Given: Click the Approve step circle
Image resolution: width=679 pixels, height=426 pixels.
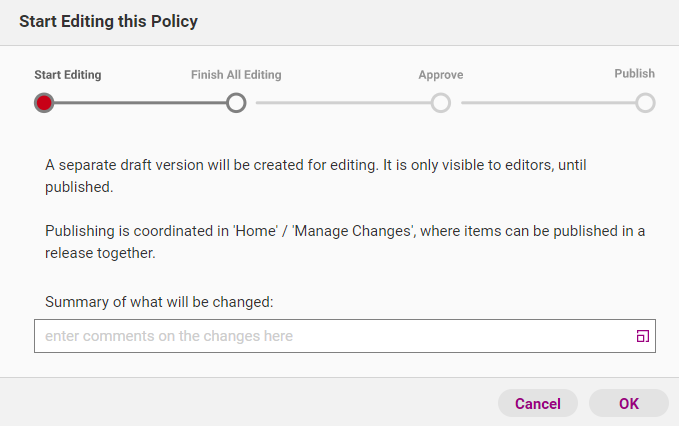Looking at the screenshot, I should pyautogui.click(x=441, y=103).
